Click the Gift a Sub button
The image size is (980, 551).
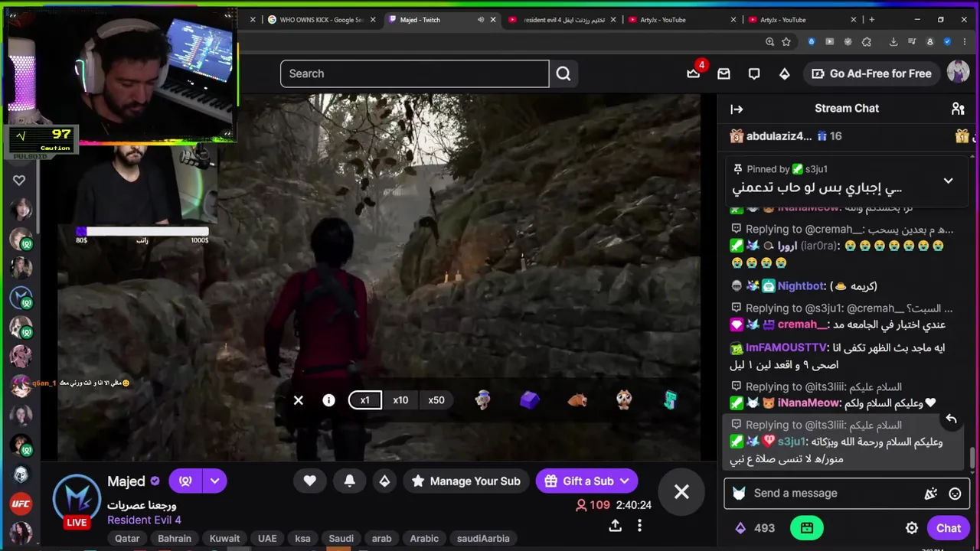click(586, 481)
